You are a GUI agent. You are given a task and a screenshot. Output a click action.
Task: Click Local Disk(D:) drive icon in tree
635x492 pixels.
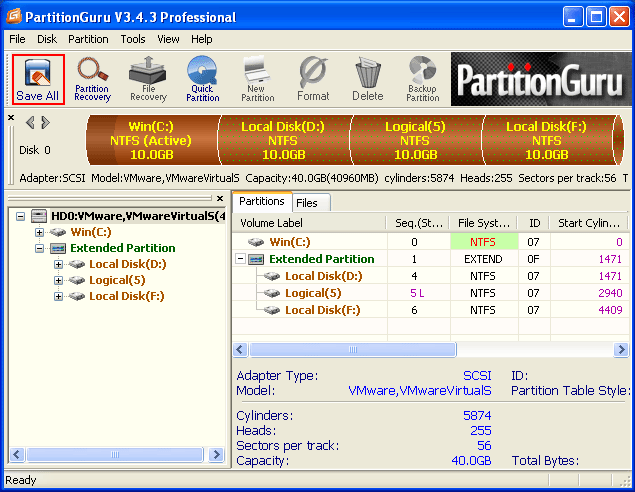(x=77, y=264)
